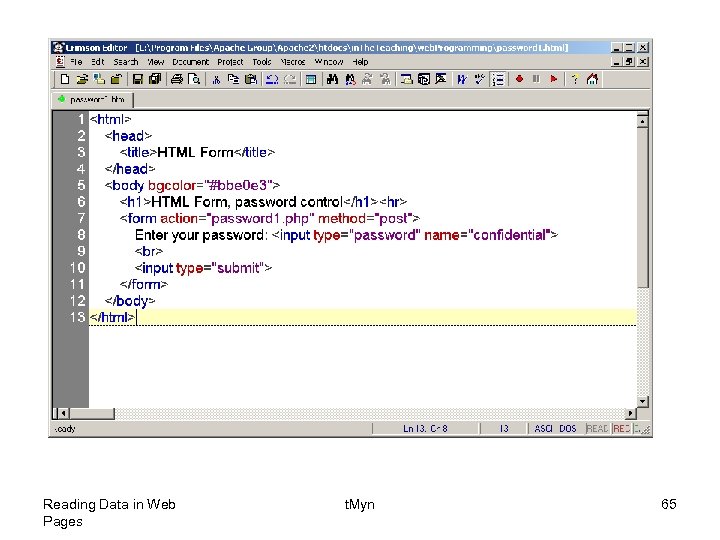Click the type="submit" input line
Image resolution: width=720 pixels, height=540 pixels.
coord(203,268)
